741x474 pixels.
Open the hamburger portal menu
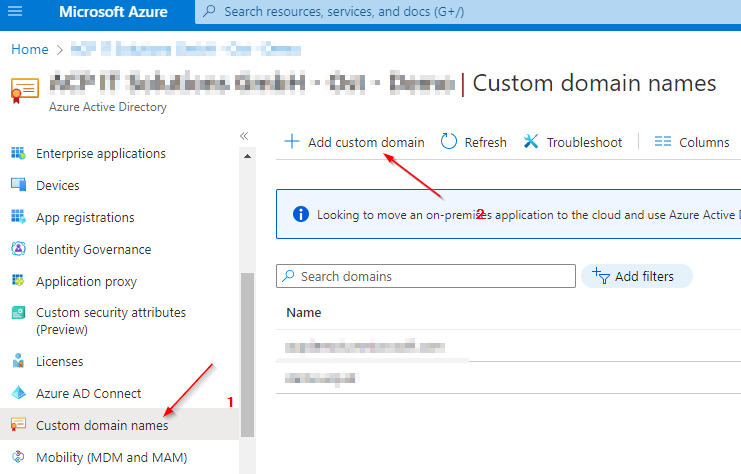(15, 11)
